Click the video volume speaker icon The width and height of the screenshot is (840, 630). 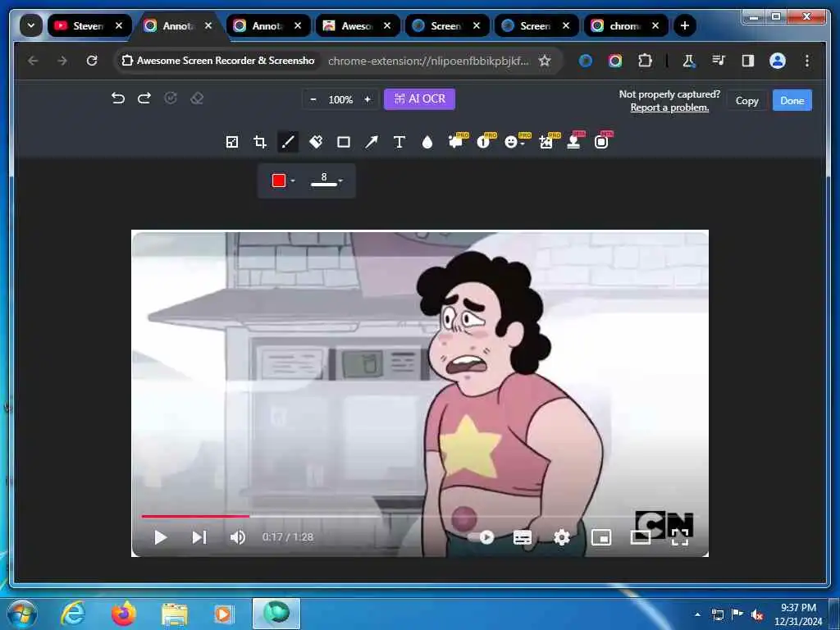[238, 537]
